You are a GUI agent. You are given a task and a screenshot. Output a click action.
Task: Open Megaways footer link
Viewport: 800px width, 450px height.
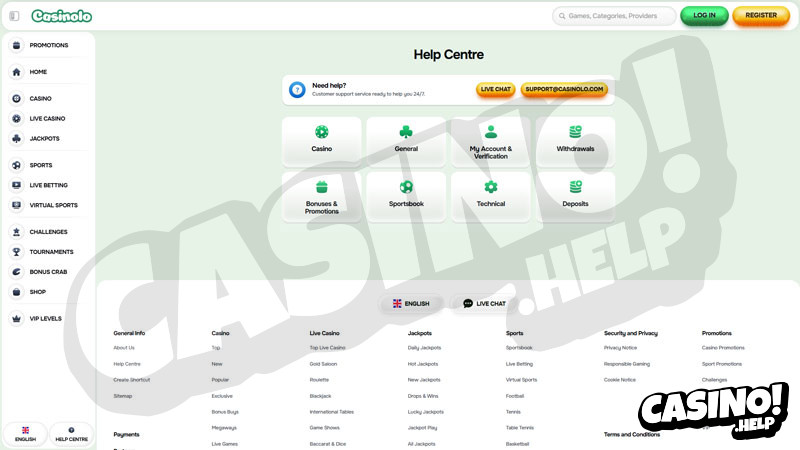point(224,428)
